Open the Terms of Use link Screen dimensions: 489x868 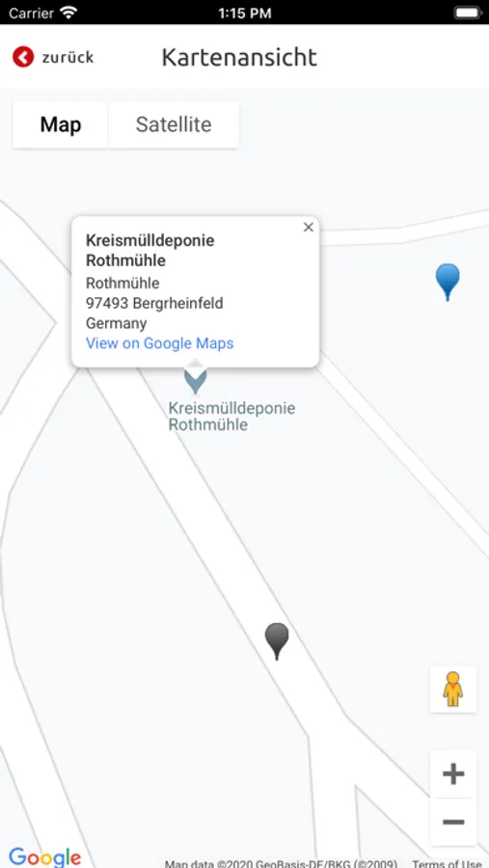point(447,863)
